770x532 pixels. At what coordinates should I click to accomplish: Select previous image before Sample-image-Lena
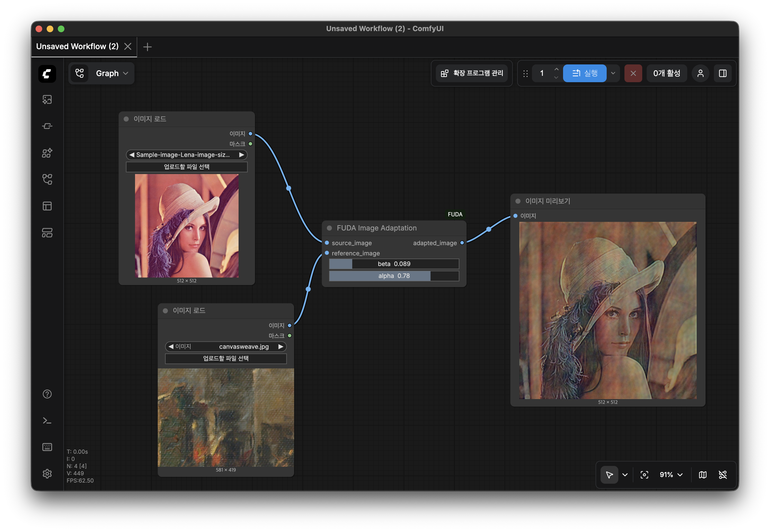pyautogui.click(x=132, y=155)
